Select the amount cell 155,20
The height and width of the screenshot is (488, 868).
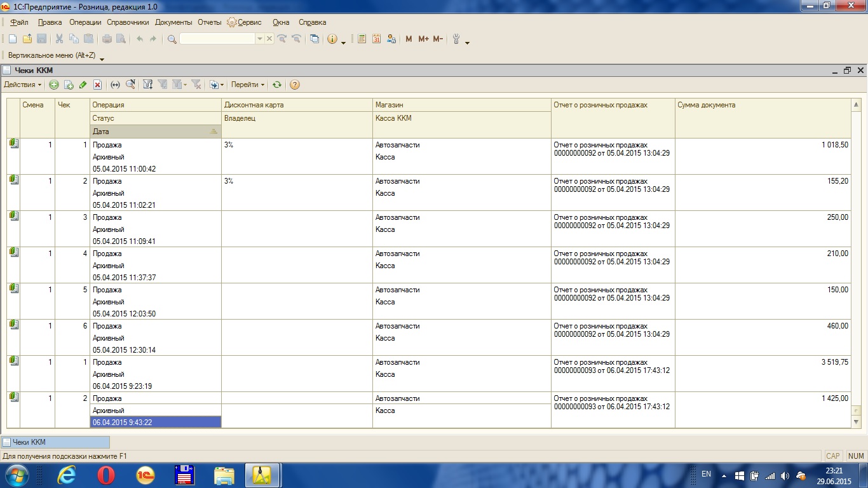[763, 193]
